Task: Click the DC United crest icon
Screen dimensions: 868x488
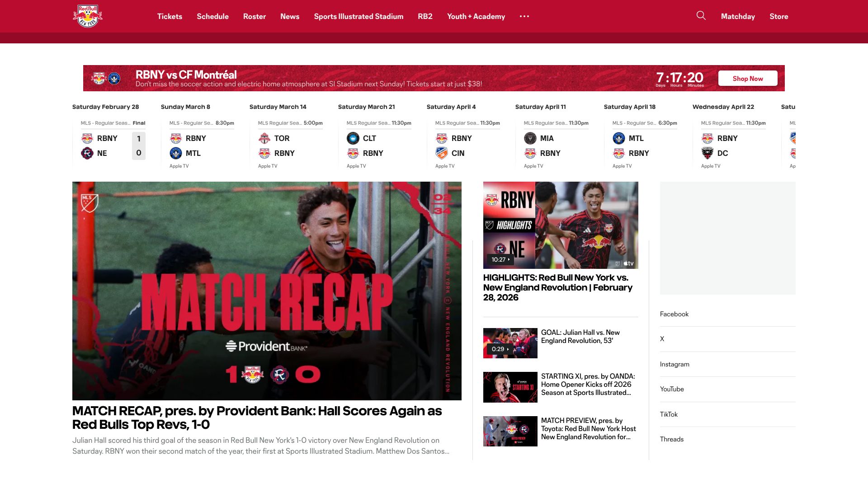Action: click(x=708, y=153)
